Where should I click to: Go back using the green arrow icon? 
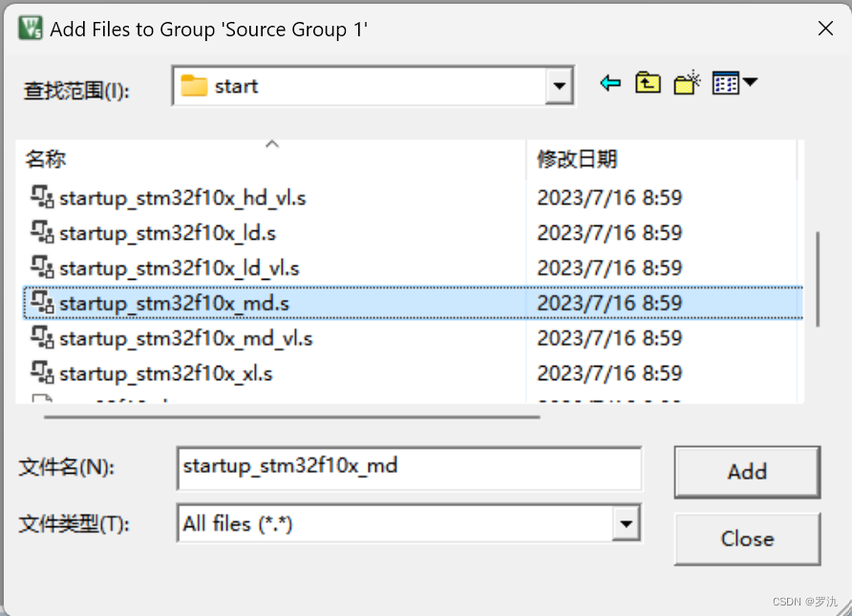coord(610,83)
